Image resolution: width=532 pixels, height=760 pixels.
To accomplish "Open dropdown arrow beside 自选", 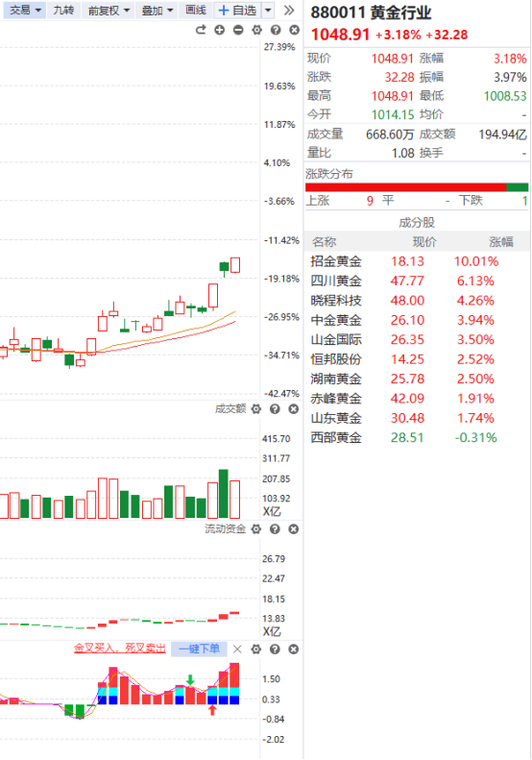I will pos(269,11).
